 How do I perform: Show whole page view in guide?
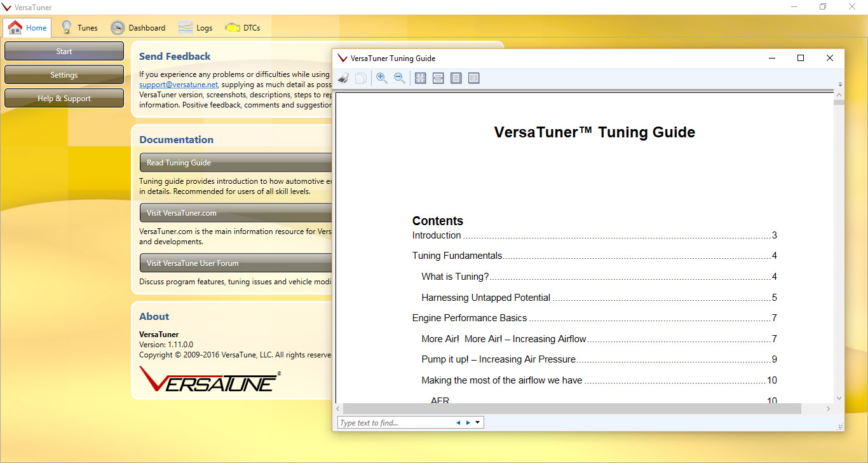(456, 78)
